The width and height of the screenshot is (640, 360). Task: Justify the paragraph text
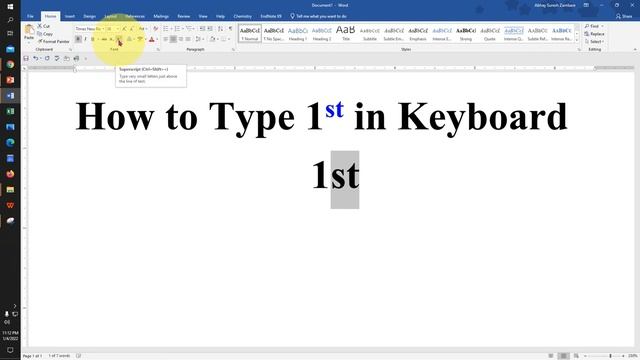[188, 39]
